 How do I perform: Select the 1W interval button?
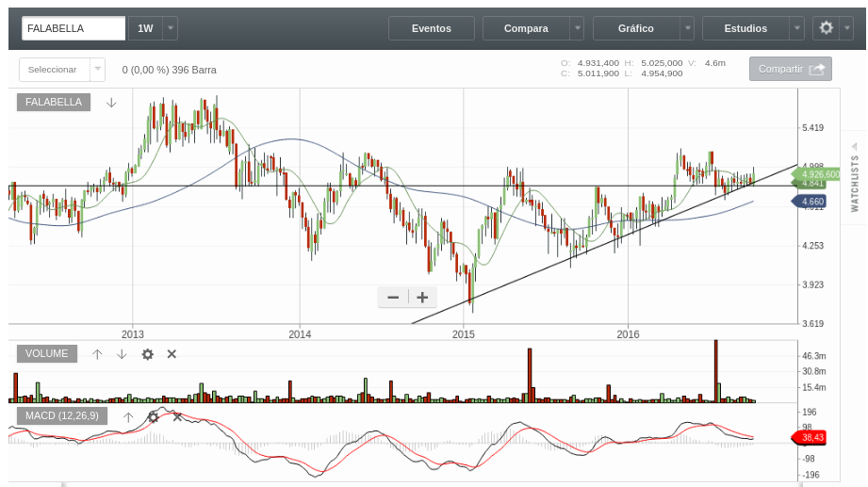coord(145,28)
